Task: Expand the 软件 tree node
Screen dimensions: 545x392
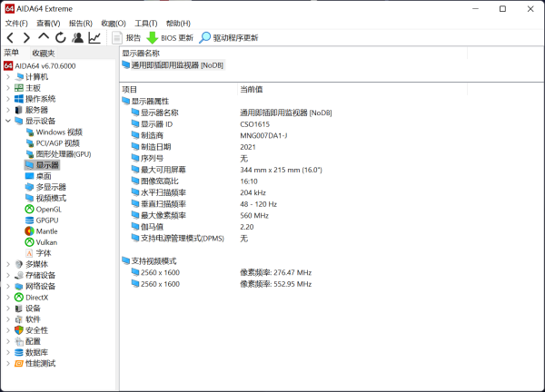Action: [8, 319]
